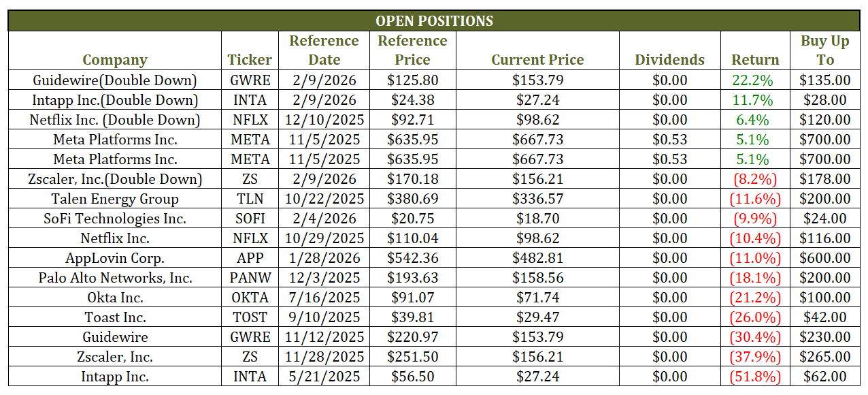Click the $336.57 current price cell

(x=537, y=199)
